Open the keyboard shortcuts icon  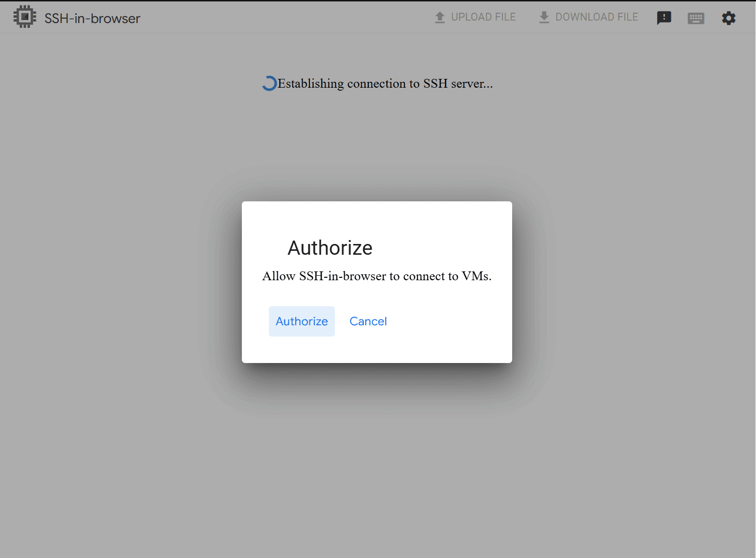(696, 19)
